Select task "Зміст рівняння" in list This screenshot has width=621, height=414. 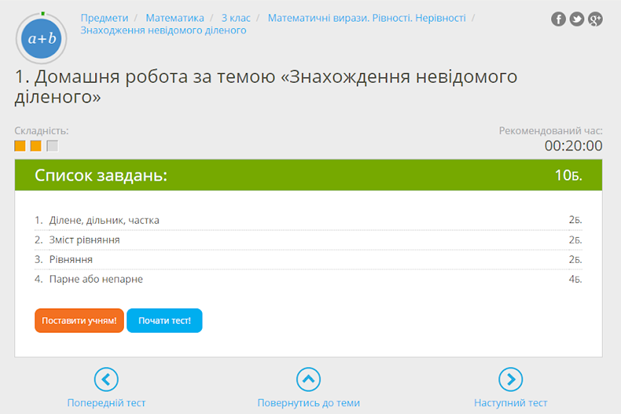click(x=84, y=240)
